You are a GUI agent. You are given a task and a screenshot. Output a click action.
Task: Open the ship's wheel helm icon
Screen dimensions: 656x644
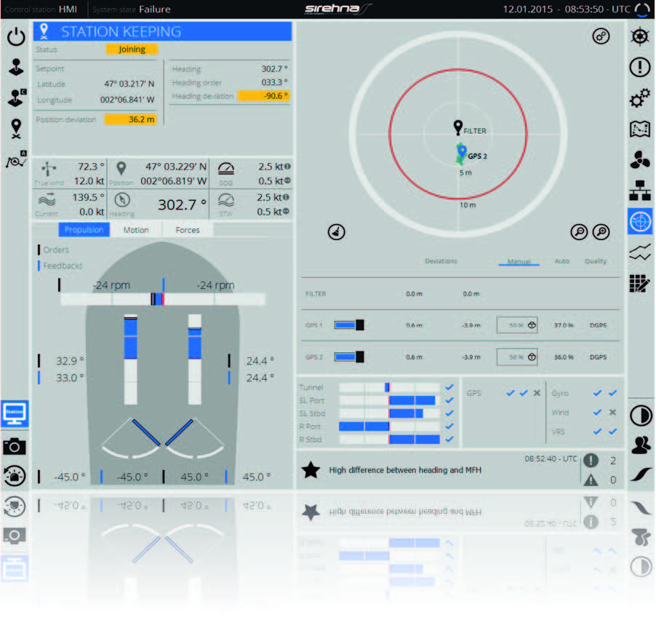[639, 37]
